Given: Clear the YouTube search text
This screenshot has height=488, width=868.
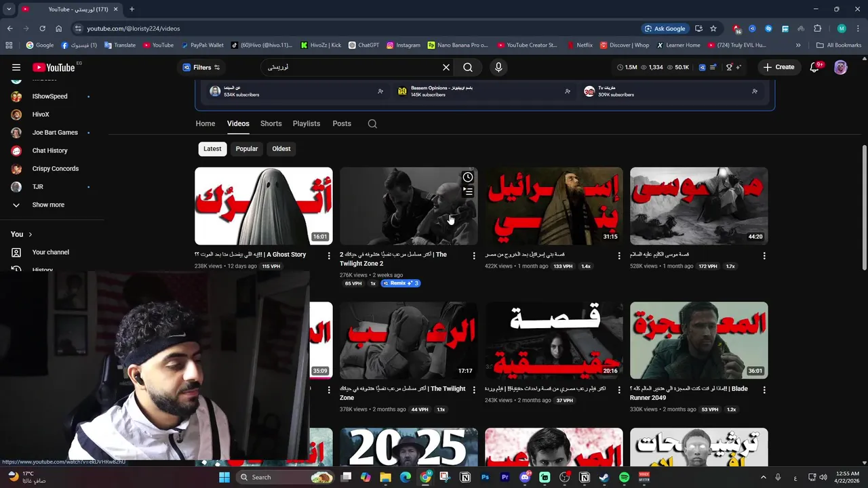Looking at the screenshot, I should point(446,67).
